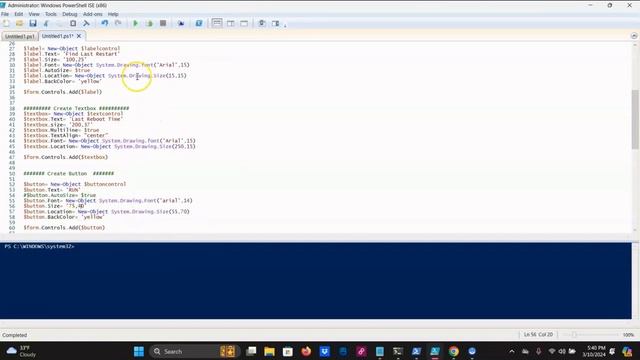Collapse the script pane with top-right chevron
Viewport: 640px width, 360px height.
tap(633, 36)
